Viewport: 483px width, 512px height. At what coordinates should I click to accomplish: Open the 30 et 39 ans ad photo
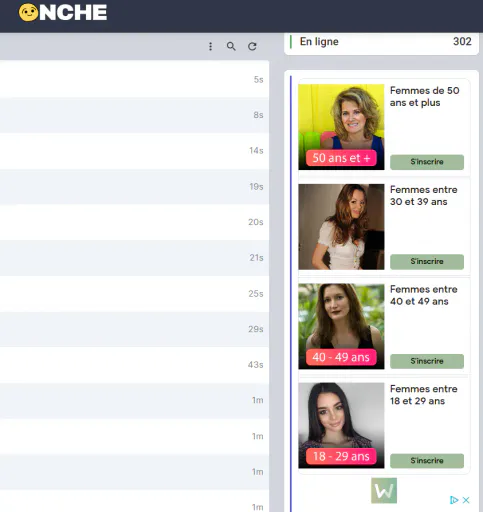pos(341,227)
